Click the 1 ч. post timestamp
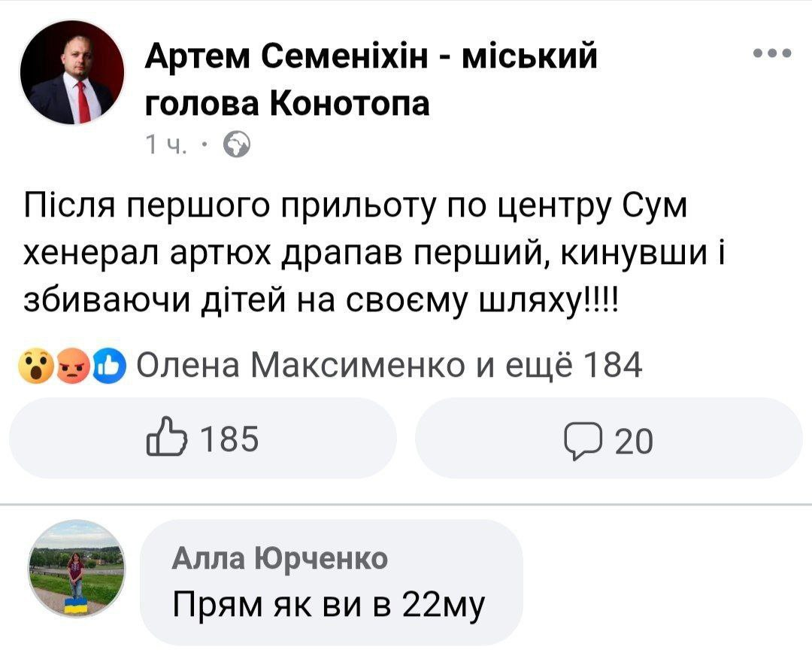Image resolution: width=812 pixels, height=656 pixels. pyautogui.click(x=165, y=145)
